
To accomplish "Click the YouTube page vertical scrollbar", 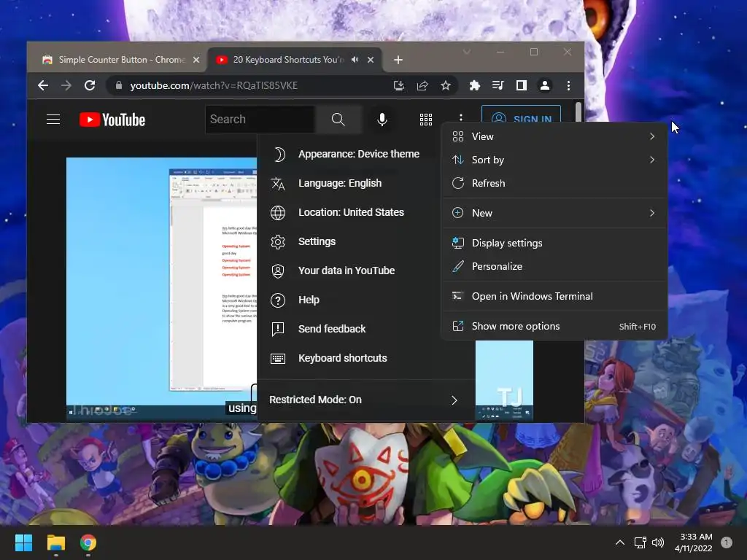I will tap(578, 112).
